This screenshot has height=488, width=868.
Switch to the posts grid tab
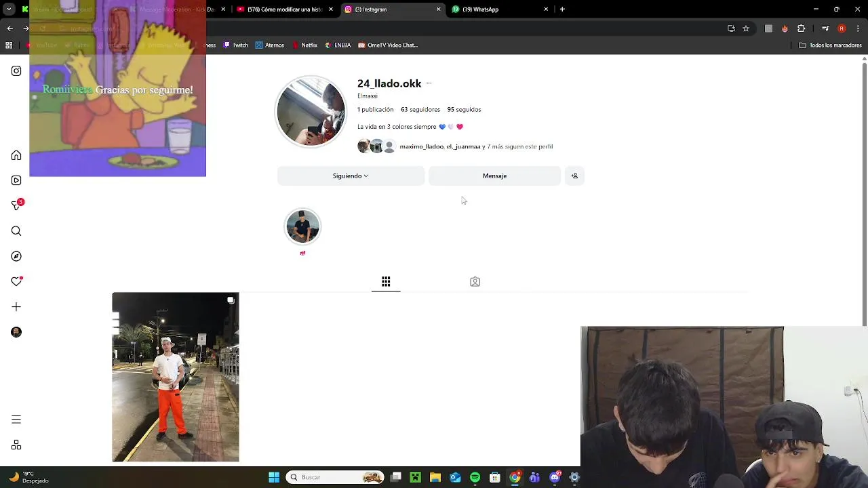tap(386, 281)
